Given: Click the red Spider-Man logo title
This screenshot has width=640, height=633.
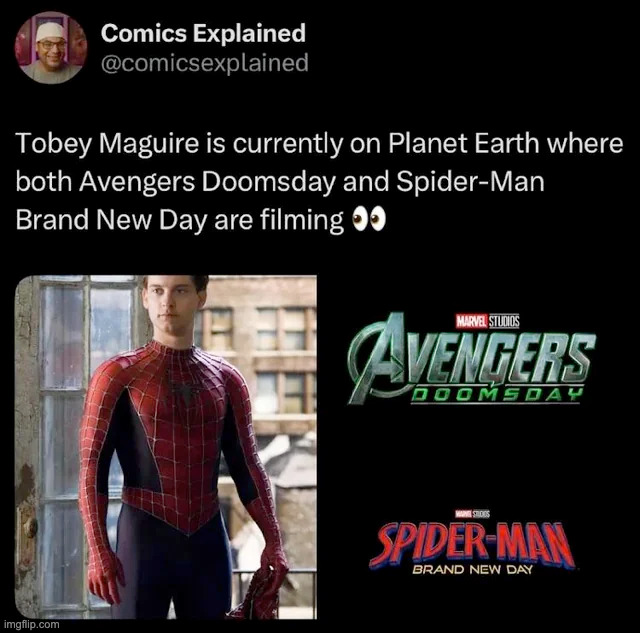Looking at the screenshot, I should (x=471, y=545).
